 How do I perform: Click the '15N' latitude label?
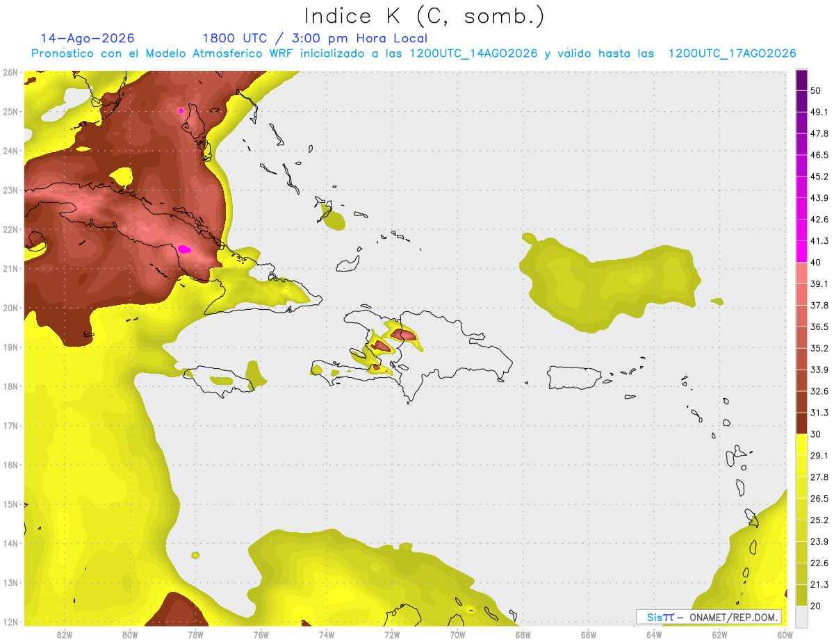(x=10, y=504)
